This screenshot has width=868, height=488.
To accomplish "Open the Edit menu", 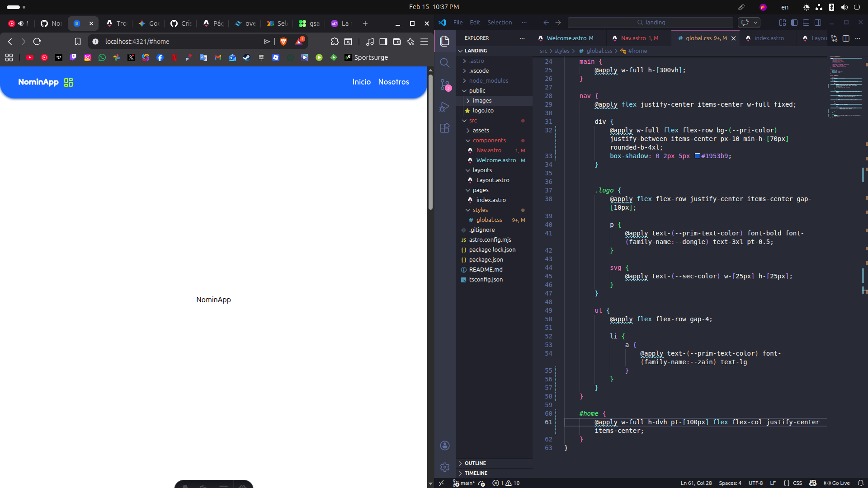I will (475, 22).
